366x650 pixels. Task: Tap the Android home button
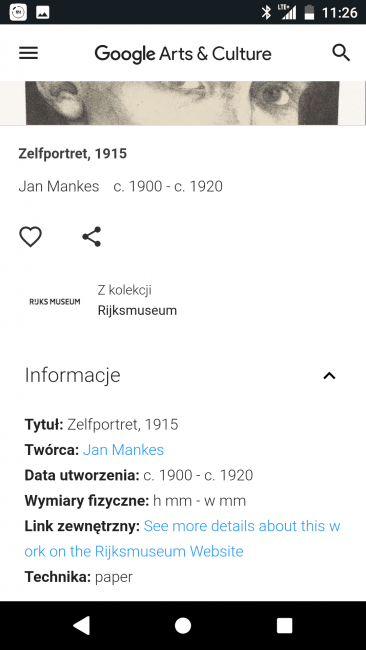tap(183, 626)
